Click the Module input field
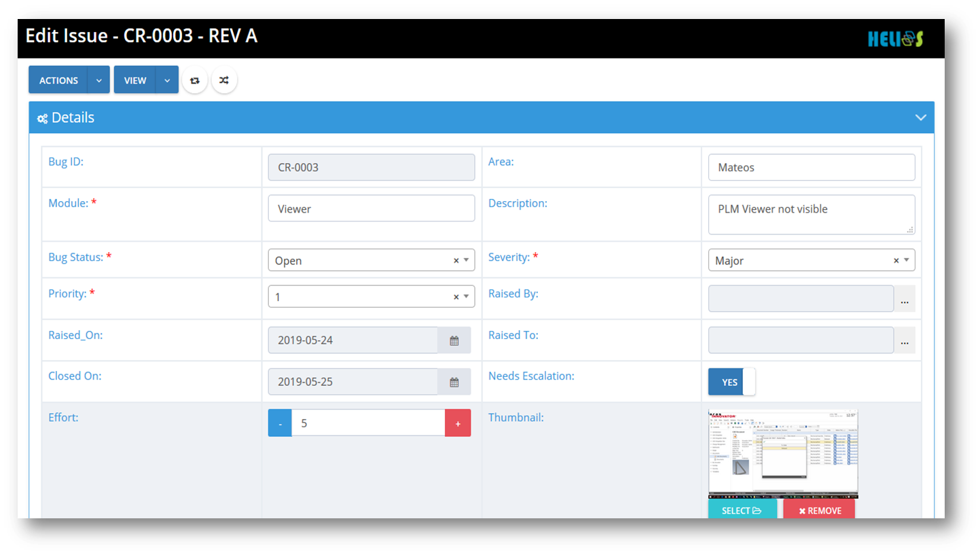 (x=371, y=209)
